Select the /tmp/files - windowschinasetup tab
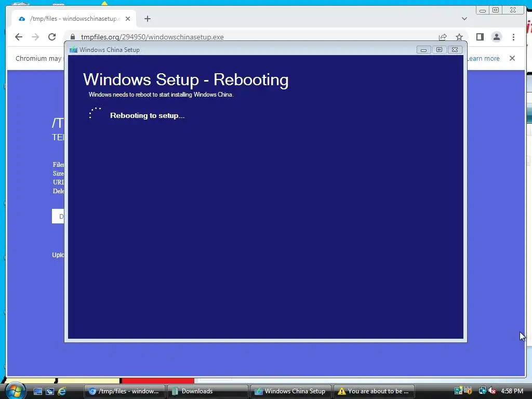The width and height of the screenshot is (532, 399). pyautogui.click(x=74, y=19)
